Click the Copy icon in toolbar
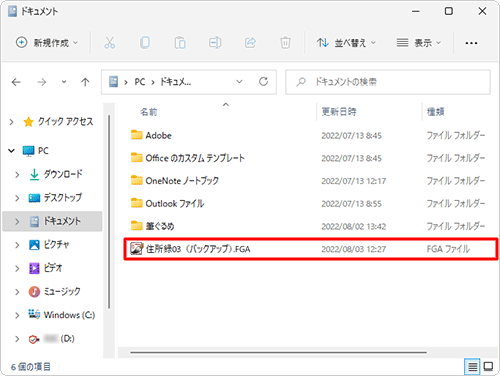This screenshot has width=500, height=376. tap(145, 43)
